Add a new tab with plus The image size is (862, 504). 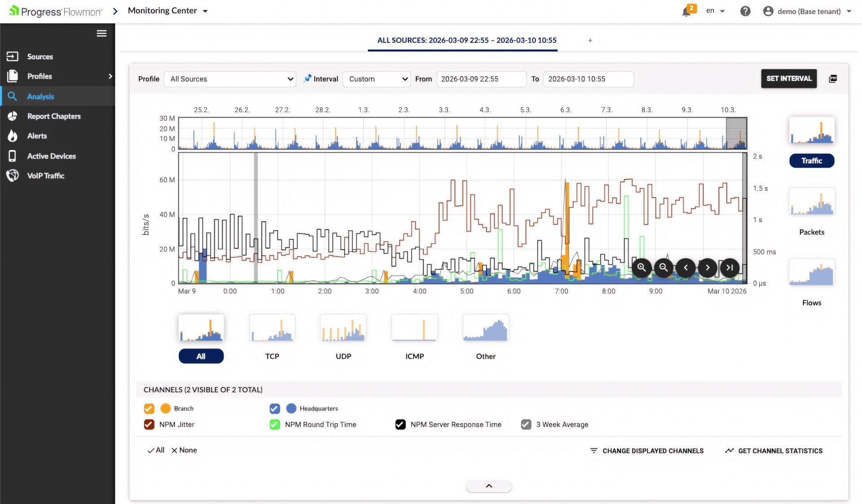pos(590,40)
